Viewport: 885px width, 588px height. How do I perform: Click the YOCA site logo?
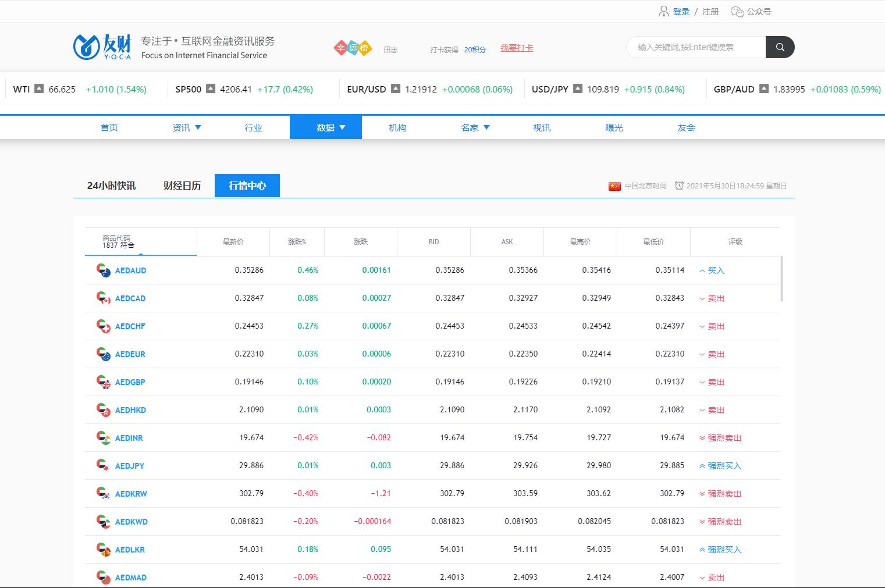tap(102, 47)
